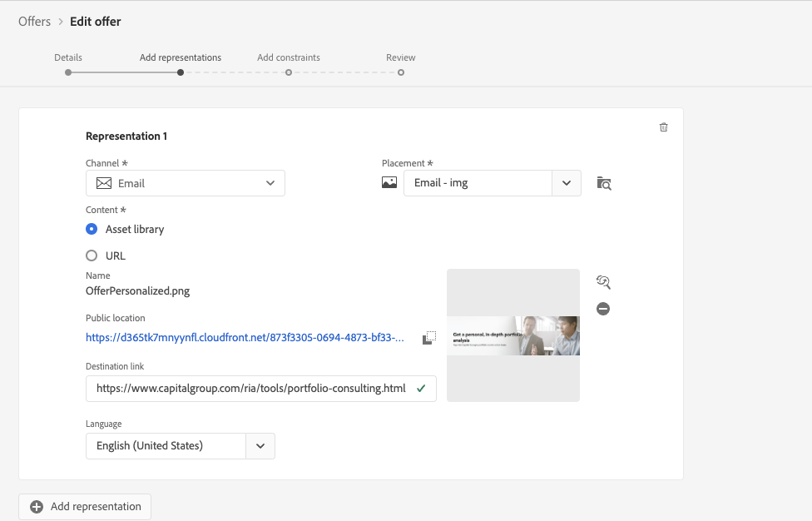This screenshot has height=521, width=812.
Task: Delete Representation 1 with the trash icon
Action: coord(663,127)
